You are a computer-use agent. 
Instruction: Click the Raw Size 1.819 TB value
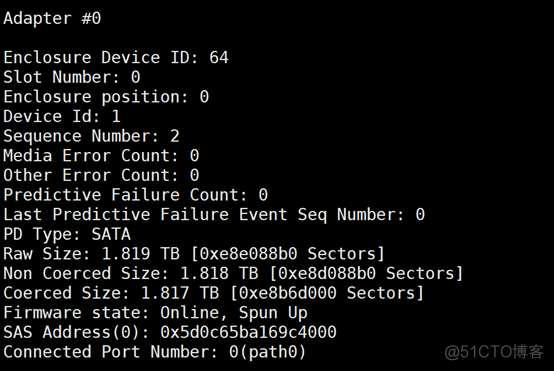[141, 254]
